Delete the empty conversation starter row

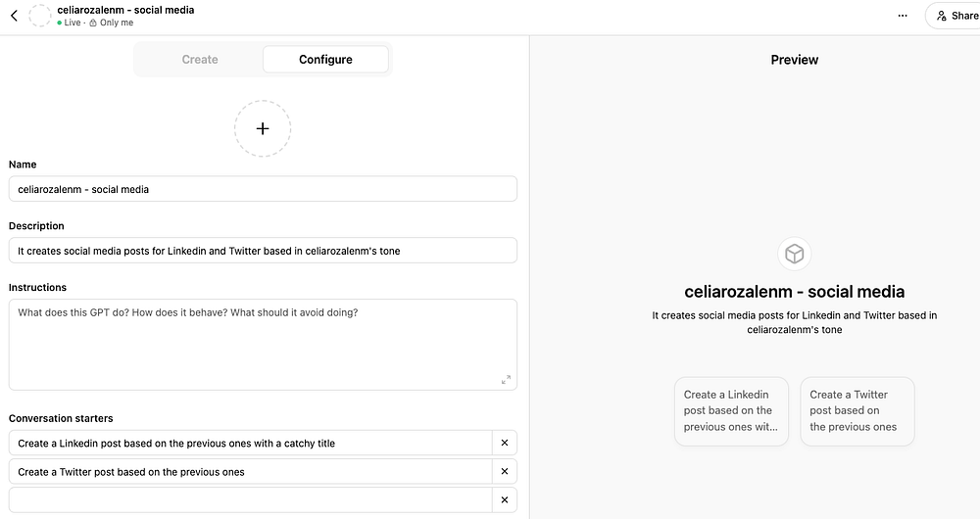505,500
